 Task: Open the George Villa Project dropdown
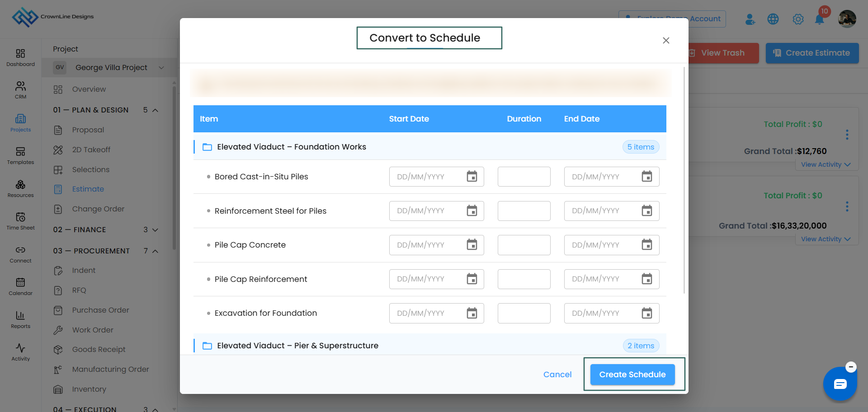click(109, 67)
